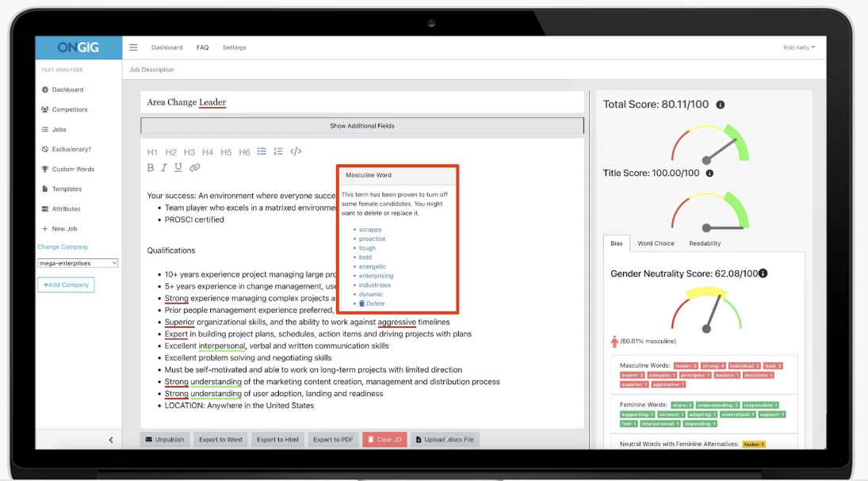
Task: Toggle the hamburger menu icon
Action: click(133, 48)
